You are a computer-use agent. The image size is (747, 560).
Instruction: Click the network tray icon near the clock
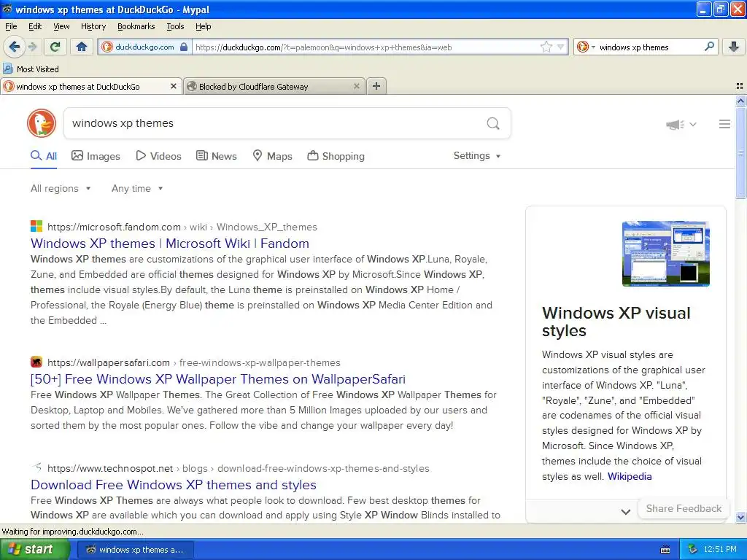[x=693, y=549]
